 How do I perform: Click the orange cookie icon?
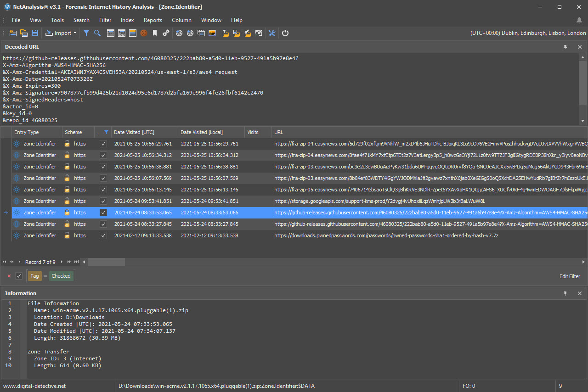[144, 33]
